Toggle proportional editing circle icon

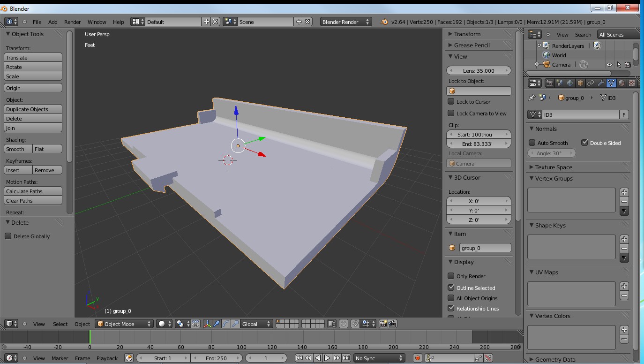click(x=344, y=324)
